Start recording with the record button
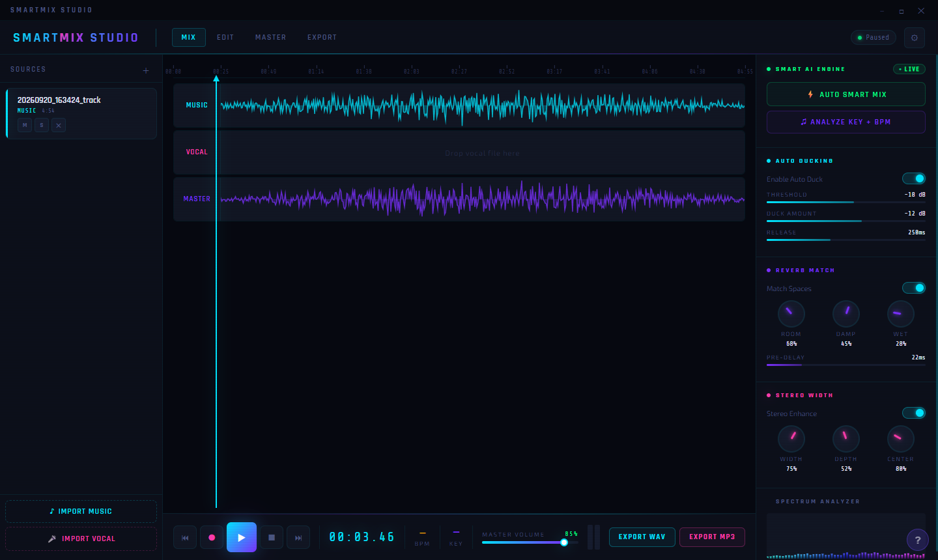Viewport: 938px width, 560px height. (212, 538)
